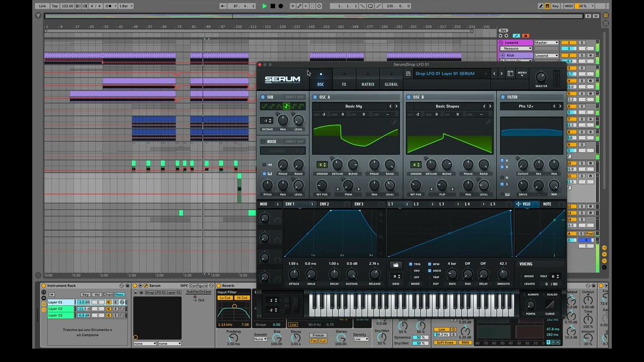Toggle OSC A enable switch
Screen dimensions: 644x362
315,97
